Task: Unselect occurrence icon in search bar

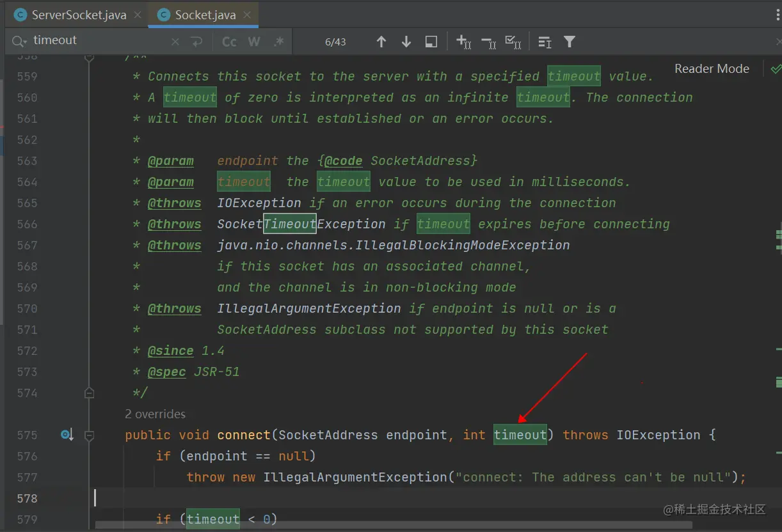Action: click(x=489, y=42)
